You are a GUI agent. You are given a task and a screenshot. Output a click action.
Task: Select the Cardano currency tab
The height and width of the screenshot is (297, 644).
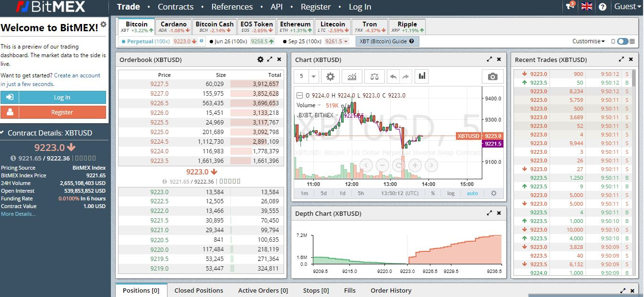pyautogui.click(x=173, y=26)
